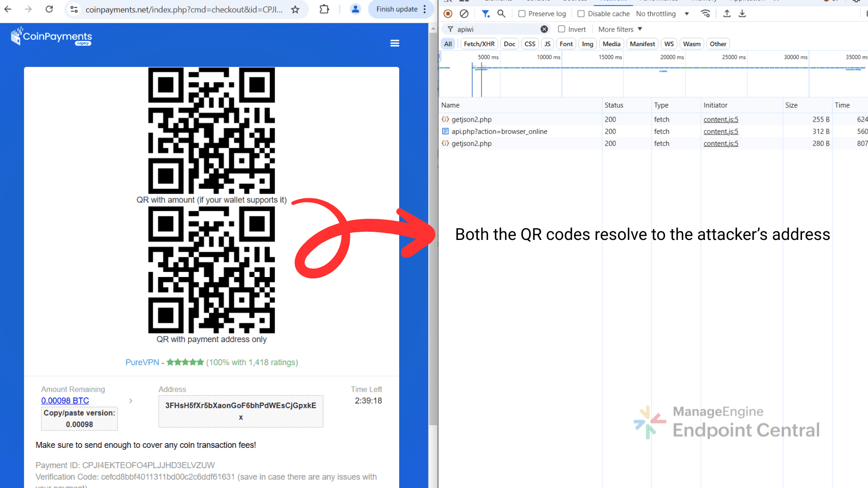Bookmark this page with star icon
This screenshot has width=868, height=488.
click(x=295, y=9)
